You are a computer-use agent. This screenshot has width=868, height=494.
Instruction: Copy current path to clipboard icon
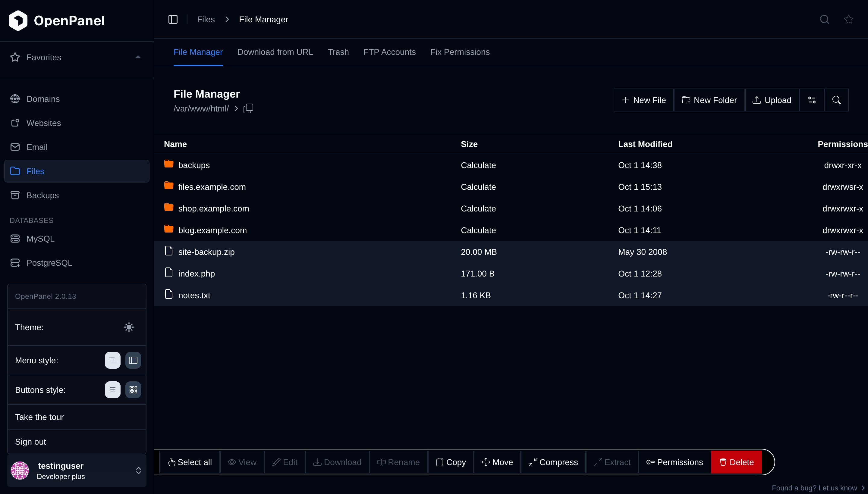pos(248,108)
